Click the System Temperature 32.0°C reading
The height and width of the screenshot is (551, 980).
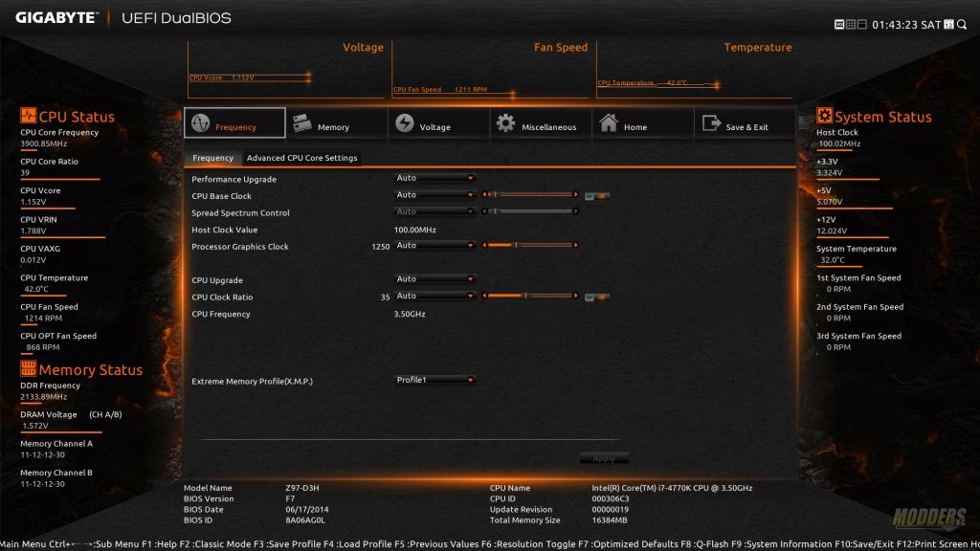point(833,260)
